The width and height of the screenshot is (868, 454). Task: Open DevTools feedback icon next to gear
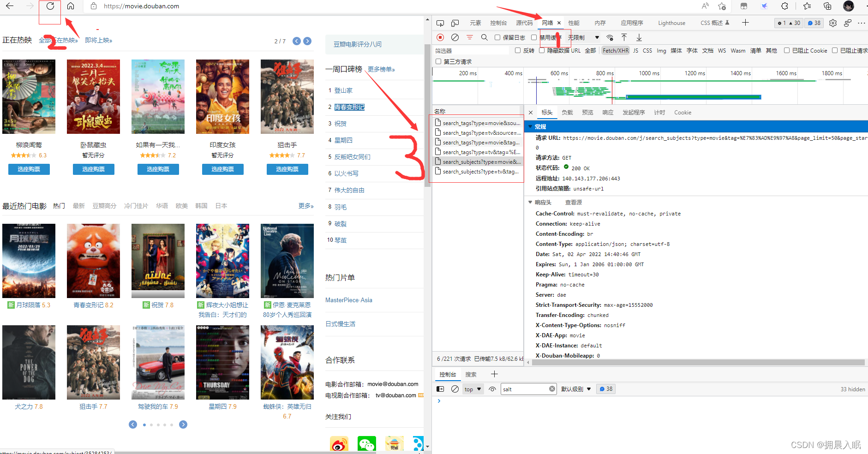(x=848, y=23)
